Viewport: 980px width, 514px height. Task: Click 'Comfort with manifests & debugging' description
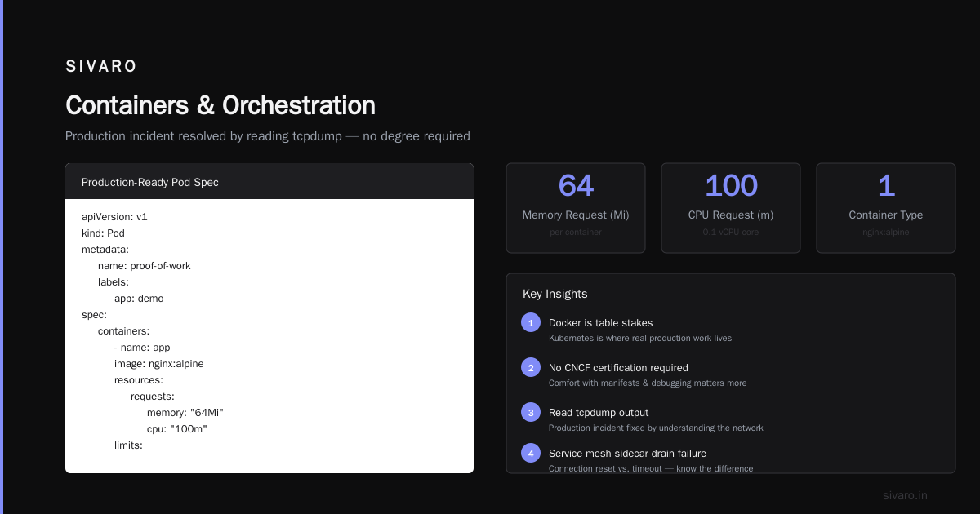click(x=648, y=383)
